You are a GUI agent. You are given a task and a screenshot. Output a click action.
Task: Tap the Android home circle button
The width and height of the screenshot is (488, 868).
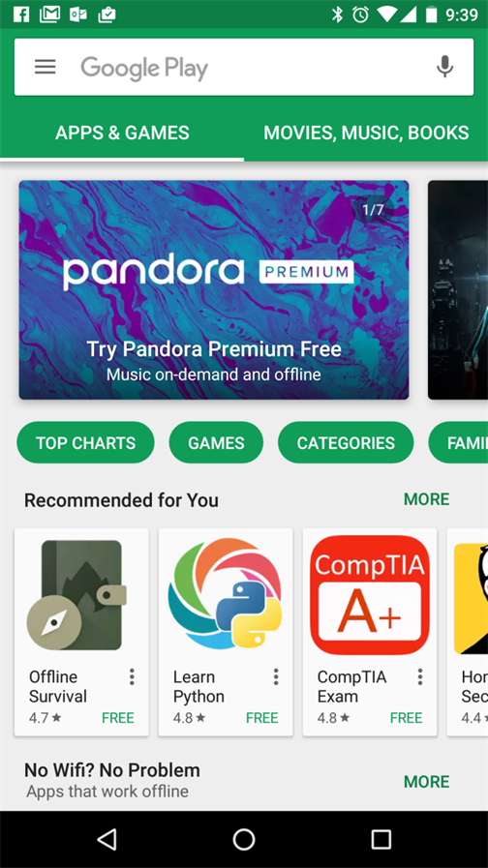click(x=244, y=839)
